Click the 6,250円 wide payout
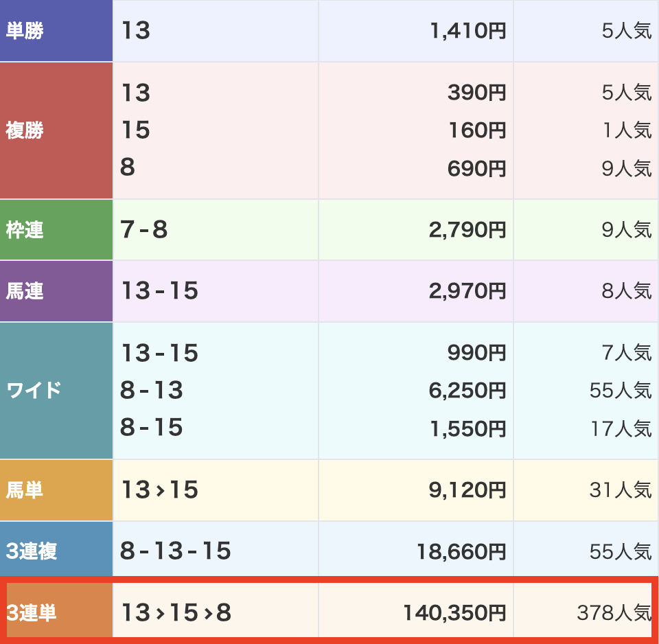 pos(467,391)
